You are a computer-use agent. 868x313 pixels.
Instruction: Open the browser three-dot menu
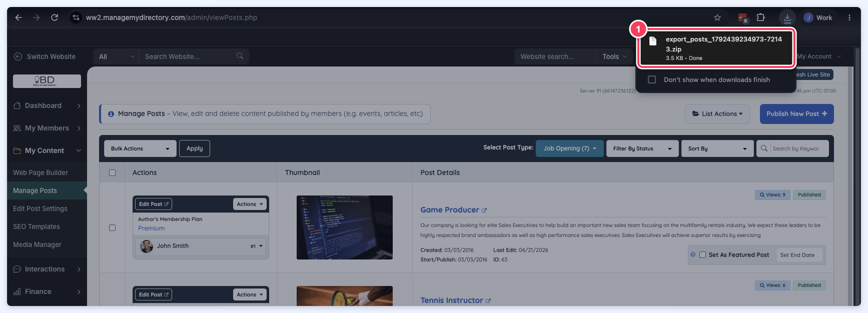point(849,17)
